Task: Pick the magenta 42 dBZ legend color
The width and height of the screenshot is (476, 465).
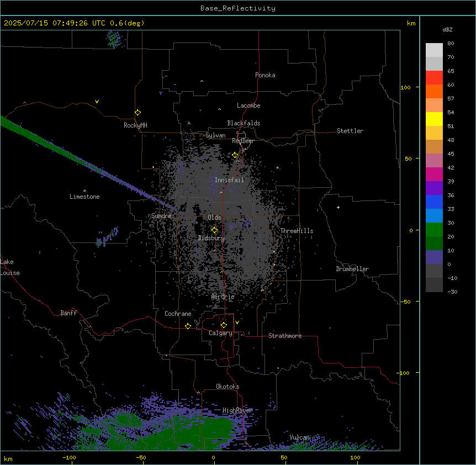Action: [x=434, y=174]
